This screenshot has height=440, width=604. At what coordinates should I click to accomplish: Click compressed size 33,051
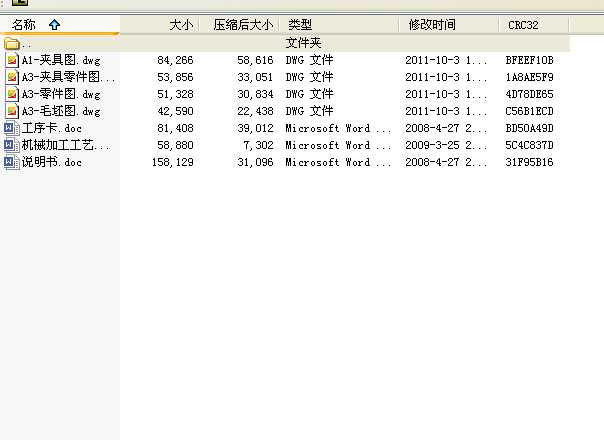click(x=255, y=77)
